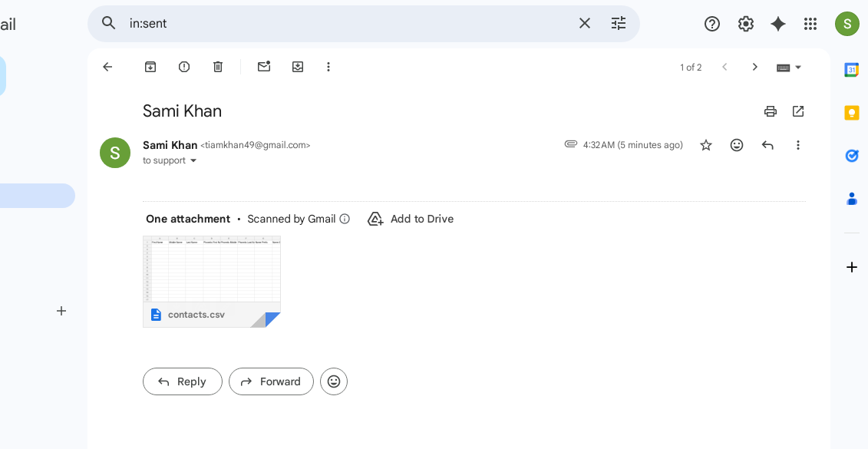Show recipient details next to 'to support'

click(x=193, y=160)
